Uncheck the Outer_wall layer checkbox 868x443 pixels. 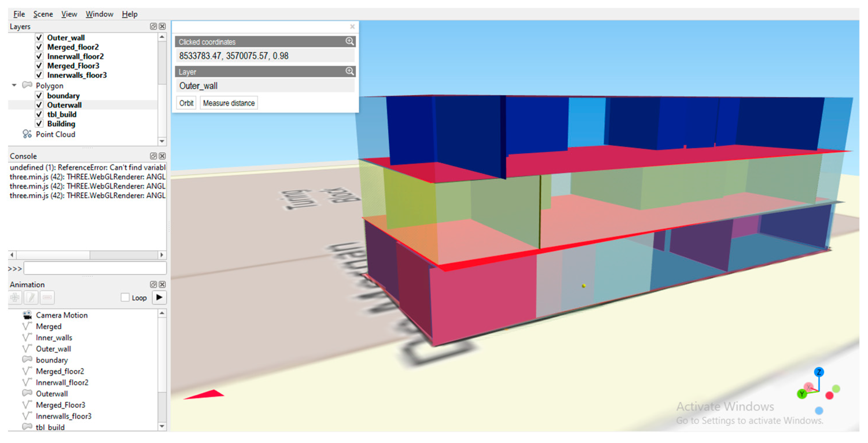tap(39, 37)
